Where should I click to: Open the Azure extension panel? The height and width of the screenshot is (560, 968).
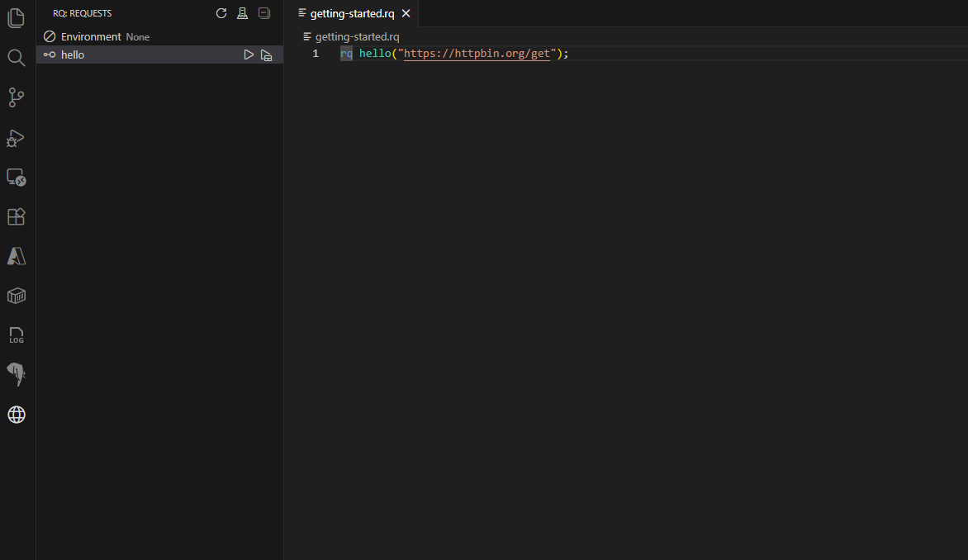pos(17,256)
